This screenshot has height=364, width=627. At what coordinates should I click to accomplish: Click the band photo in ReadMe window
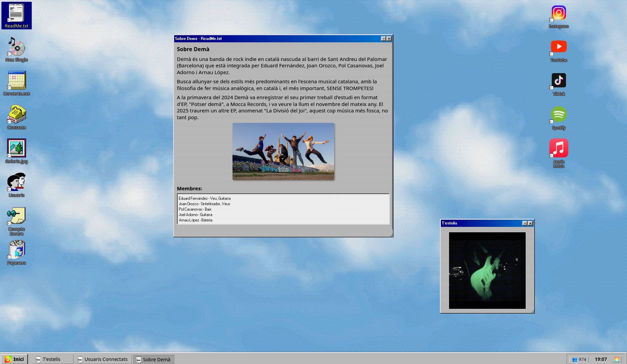tap(283, 151)
